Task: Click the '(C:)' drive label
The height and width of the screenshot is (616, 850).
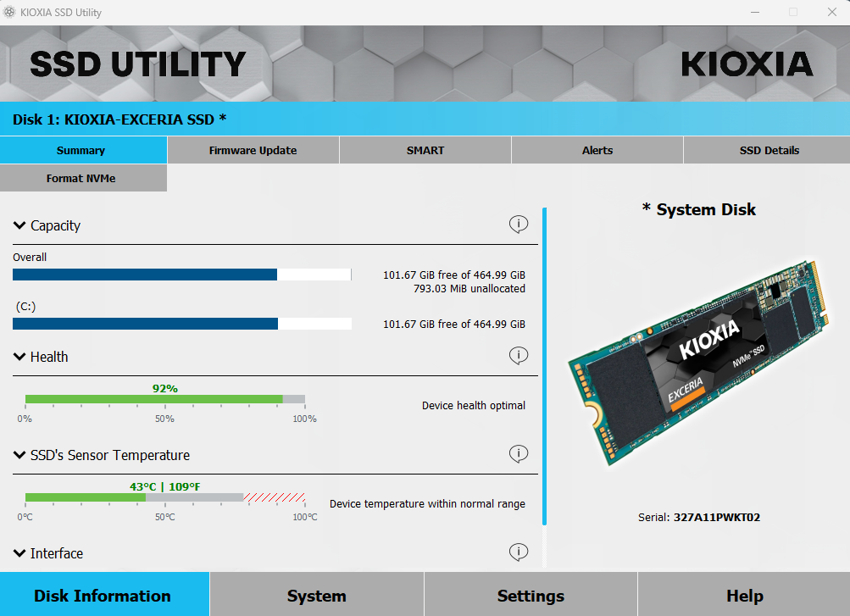Action: 25,307
